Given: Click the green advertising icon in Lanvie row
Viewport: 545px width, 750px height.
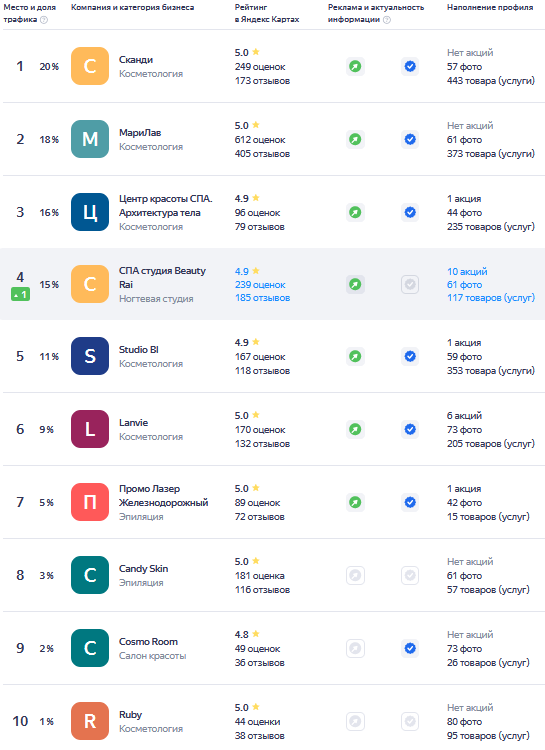Looking at the screenshot, I should [x=355, y=429].
